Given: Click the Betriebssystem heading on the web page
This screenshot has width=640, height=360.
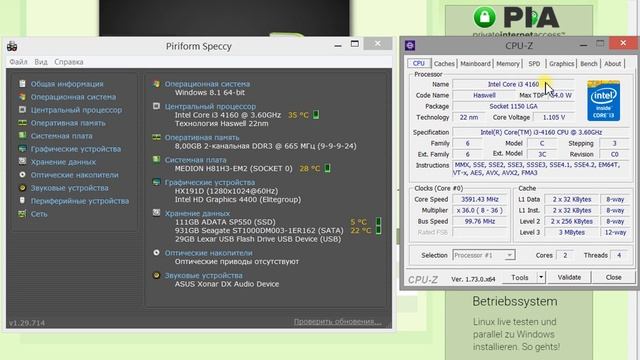Looking at the screenshot, I should [515, 302].
